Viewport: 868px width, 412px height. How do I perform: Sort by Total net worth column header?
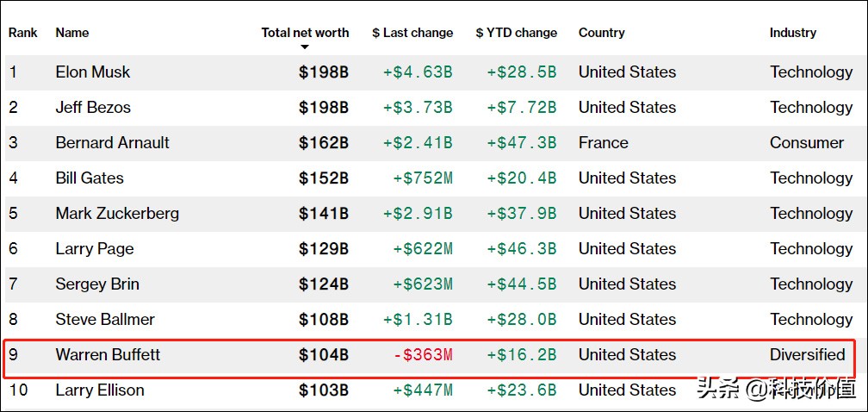coord(305,33)
